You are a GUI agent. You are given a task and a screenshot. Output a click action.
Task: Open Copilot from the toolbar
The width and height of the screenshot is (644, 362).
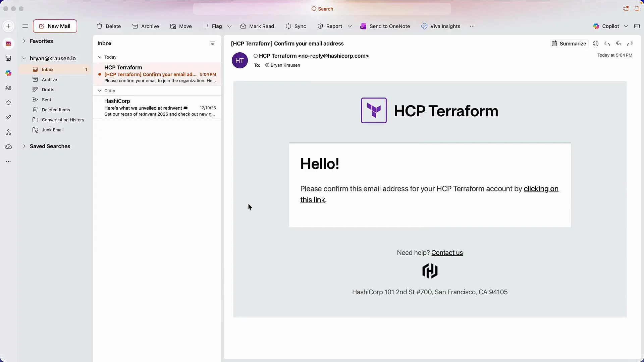pyautogui.click(x=606, y=26)
